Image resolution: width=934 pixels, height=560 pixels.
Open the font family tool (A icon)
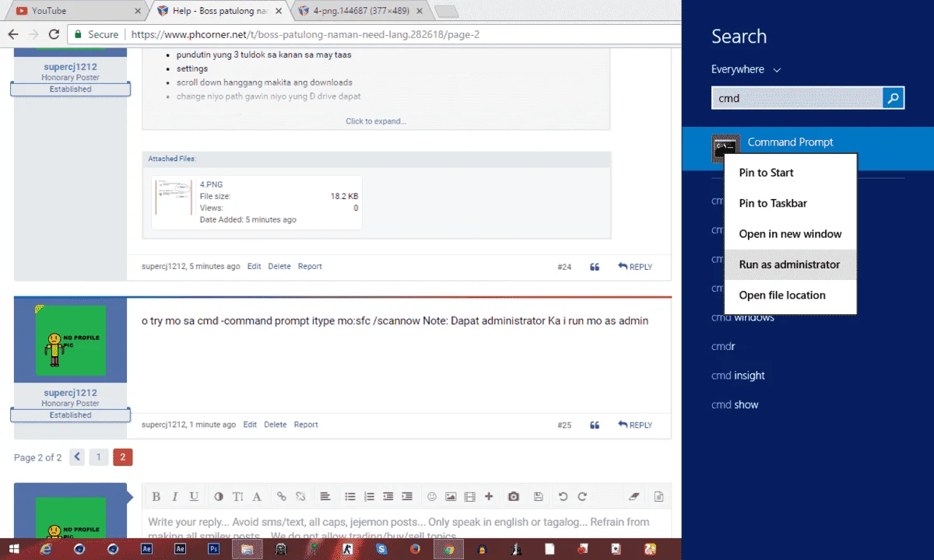pyautogui.click(x=256, y=496)
